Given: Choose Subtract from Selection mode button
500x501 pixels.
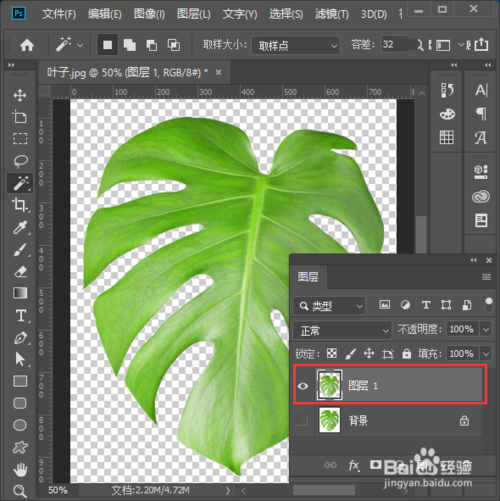Looking at the screenshot, I should (152, 45).
